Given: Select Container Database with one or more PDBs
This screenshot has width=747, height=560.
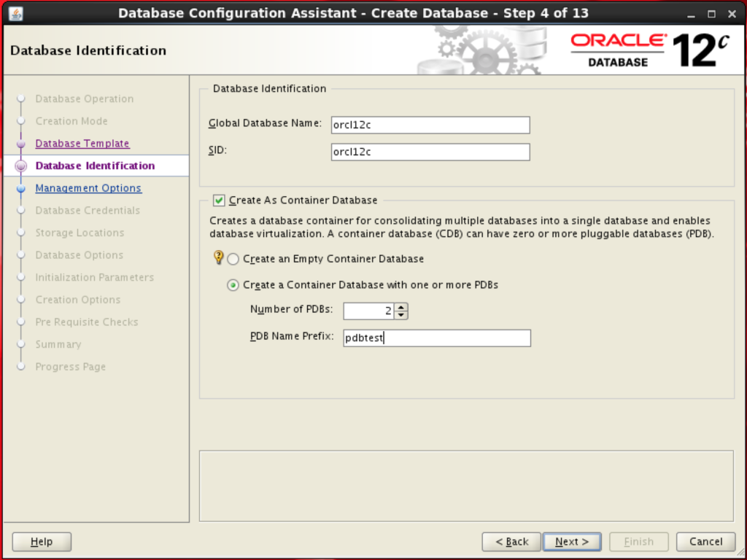Looking at the screenshot, I should point(233,285).
